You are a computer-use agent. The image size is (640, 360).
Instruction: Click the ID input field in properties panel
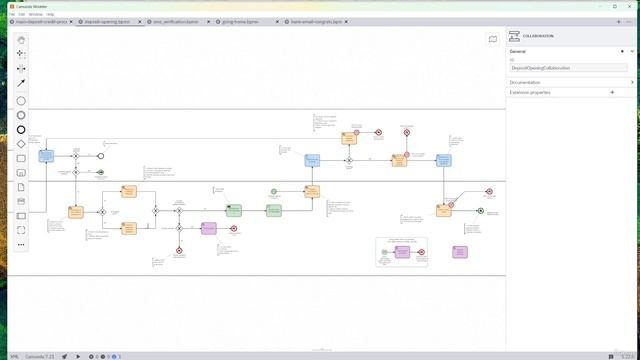coord(568,68)
